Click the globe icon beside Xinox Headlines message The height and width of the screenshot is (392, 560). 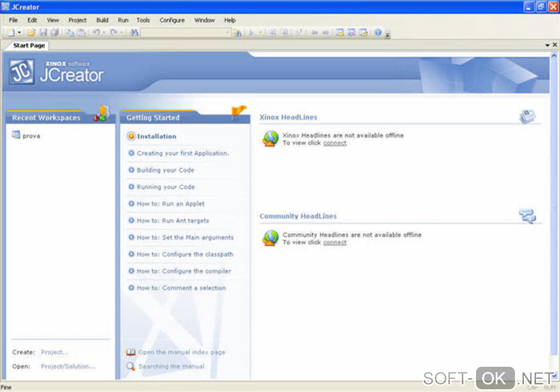click(270, 138)
